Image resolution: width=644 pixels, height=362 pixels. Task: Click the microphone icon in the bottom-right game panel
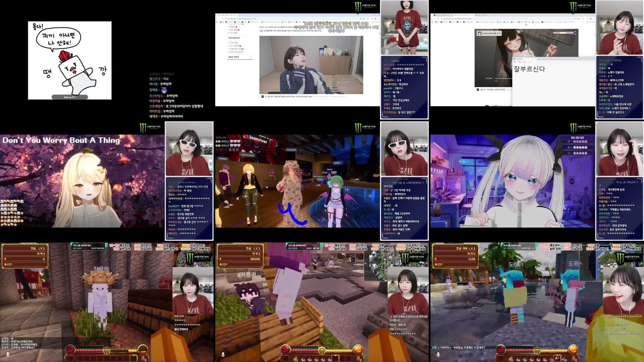pyautogui.click(x=438, y=354)
